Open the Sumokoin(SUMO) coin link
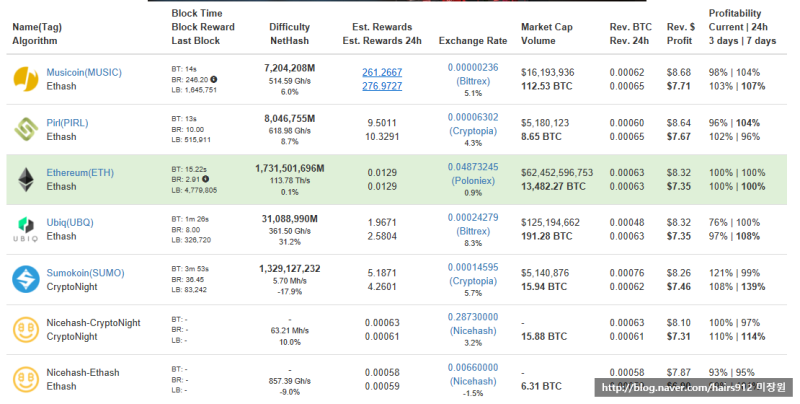The height and width of the screenshot is (404, 800). 85,273
